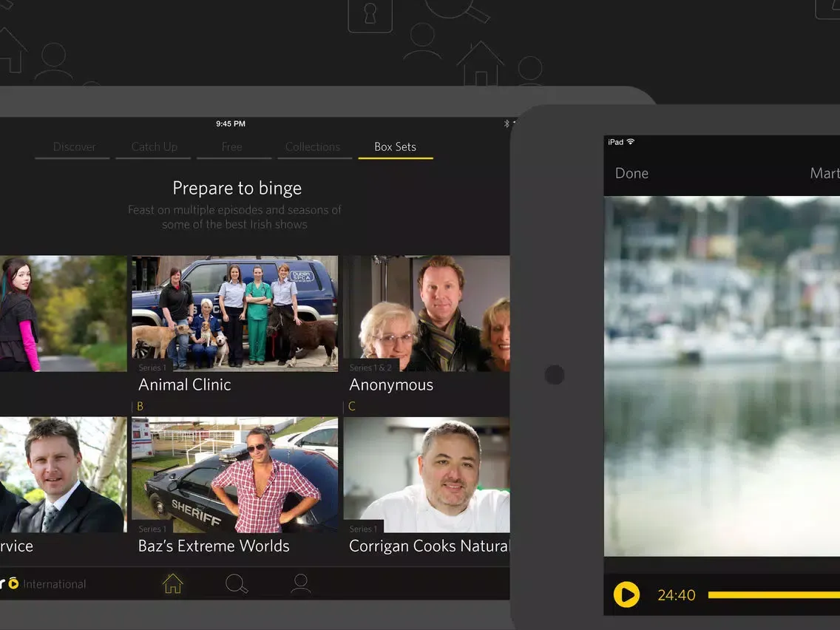Click the yellow video progress bar

(x=773, y=595)
